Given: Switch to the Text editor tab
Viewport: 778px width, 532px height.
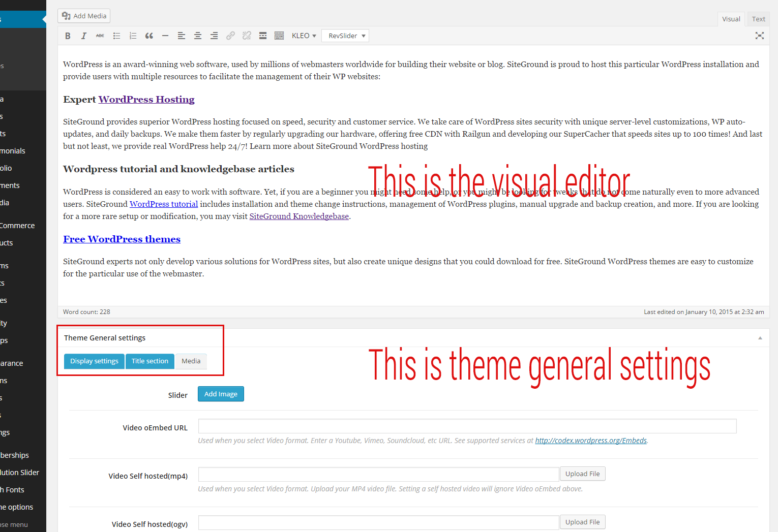Looking at the screenshot, I should pyautogui.click(x=758, y=19).
